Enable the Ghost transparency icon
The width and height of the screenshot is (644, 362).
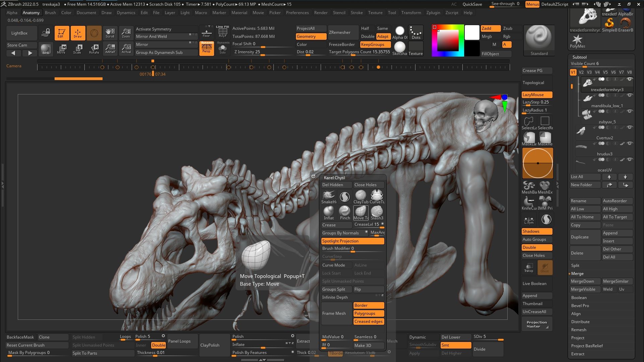tap(544, 267)
